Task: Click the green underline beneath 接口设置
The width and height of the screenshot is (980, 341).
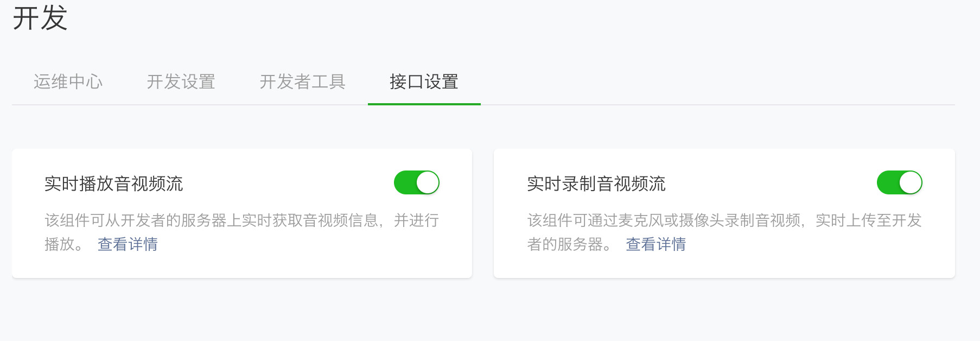Action: click(424, 104)
